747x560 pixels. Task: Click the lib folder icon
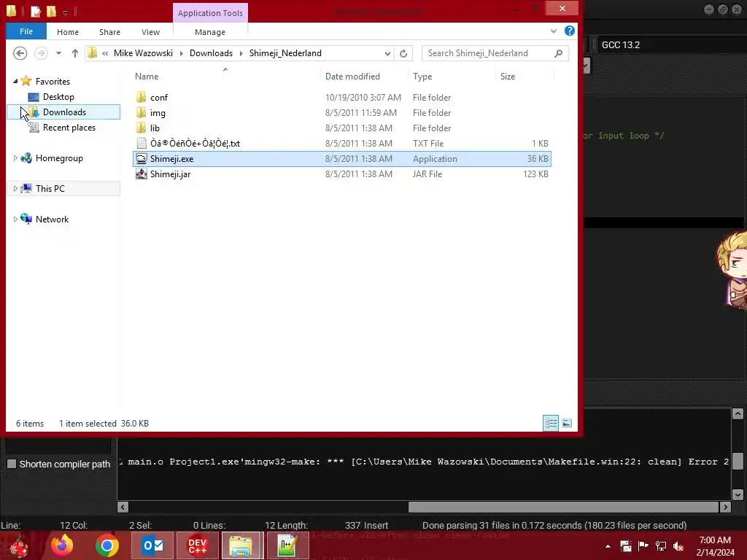tap(141, 128)
